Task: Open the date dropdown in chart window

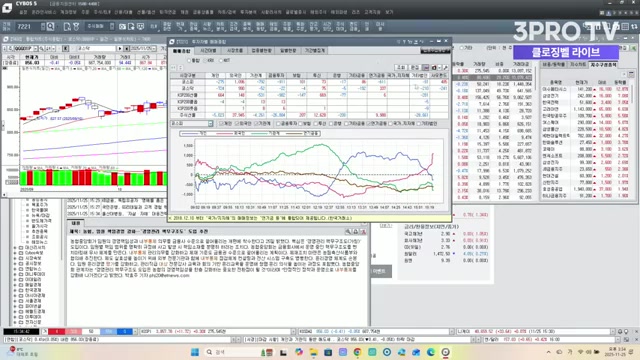Action: coord(155,48)
